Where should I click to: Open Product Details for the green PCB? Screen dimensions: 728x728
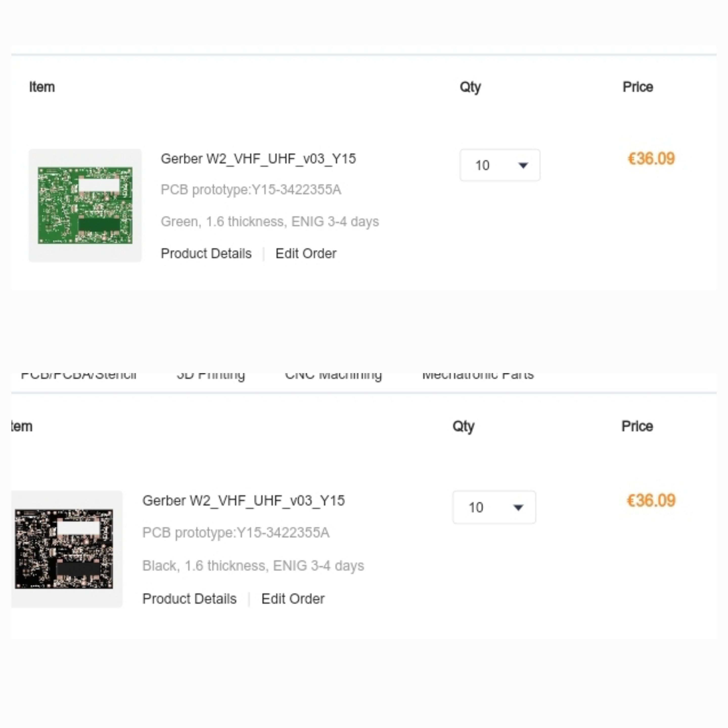tap(206, 254)
